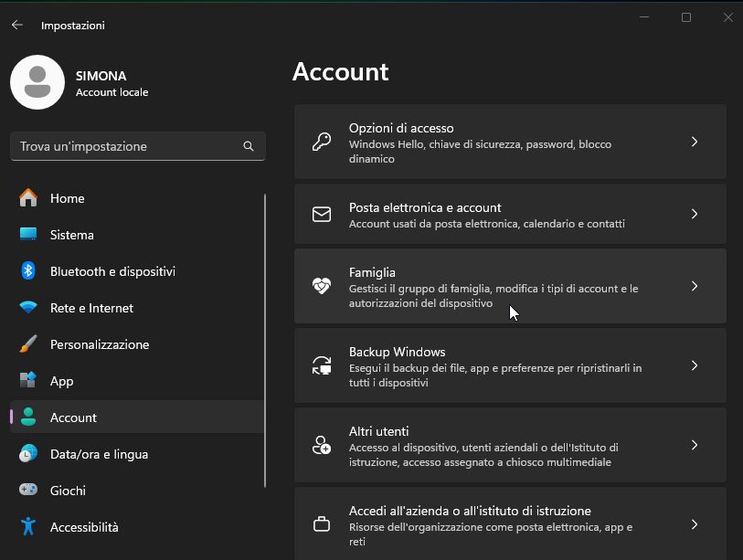Click the Personalizzazione paintbrush icon
The height and width of the screenshot is (560, 743).
click(x=28, y=344)
